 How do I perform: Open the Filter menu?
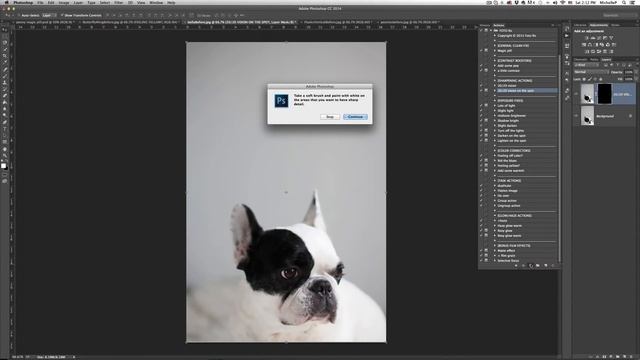pos(118,2)
